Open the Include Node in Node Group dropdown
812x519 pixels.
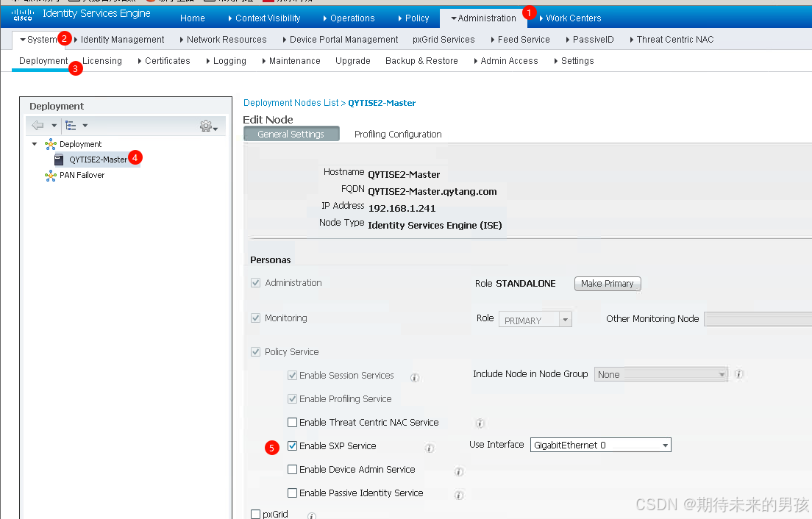click(x=660, y=374)
